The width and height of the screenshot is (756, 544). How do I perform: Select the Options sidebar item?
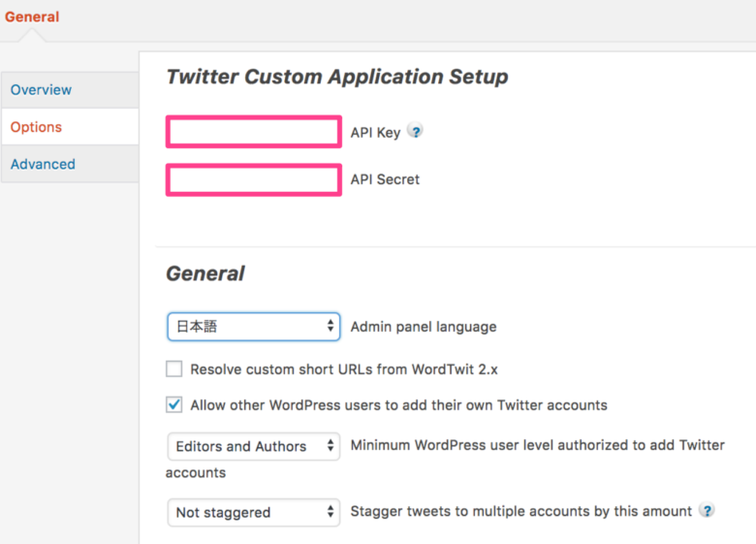[x=70, y=127]
